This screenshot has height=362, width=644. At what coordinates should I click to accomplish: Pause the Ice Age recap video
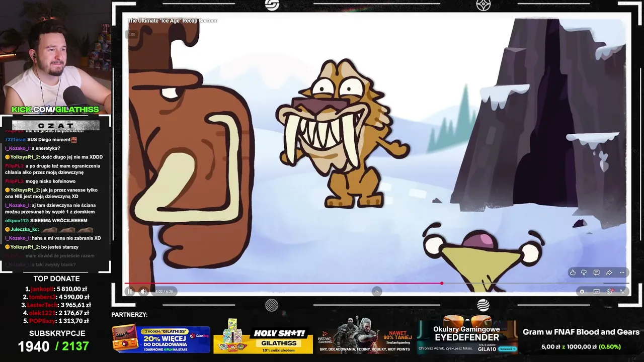(130, 291)
